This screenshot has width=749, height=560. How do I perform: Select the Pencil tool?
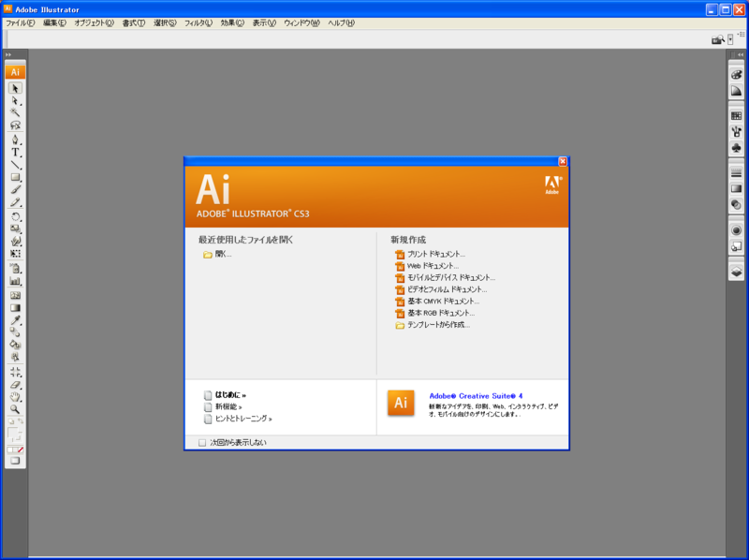coord(15,202)
